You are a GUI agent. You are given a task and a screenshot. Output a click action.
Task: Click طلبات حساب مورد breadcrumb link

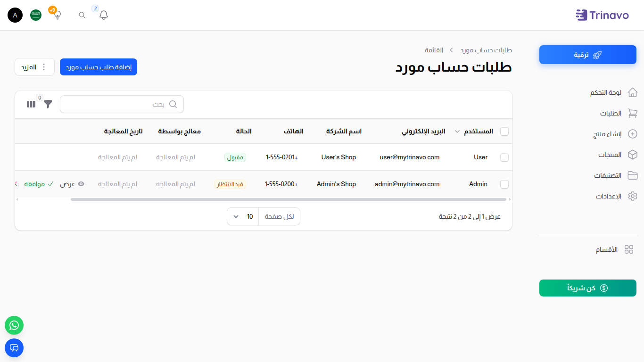tap(486, 50)
